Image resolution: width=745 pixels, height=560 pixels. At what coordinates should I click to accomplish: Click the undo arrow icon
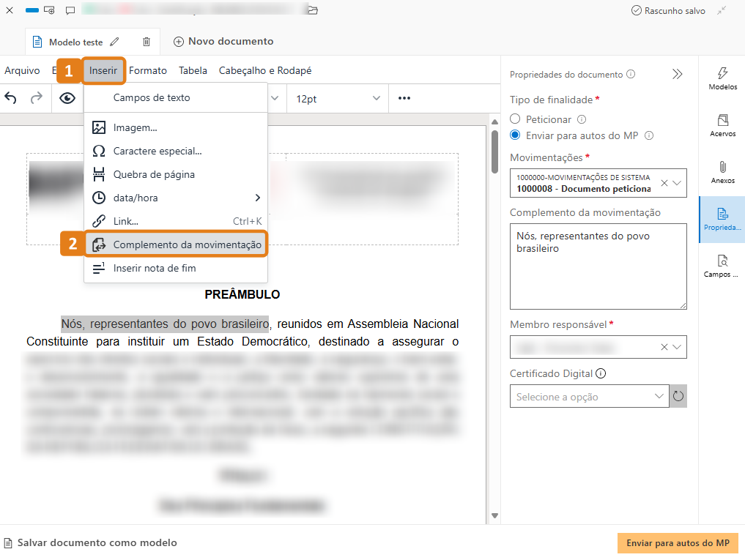tap(11, 98)
